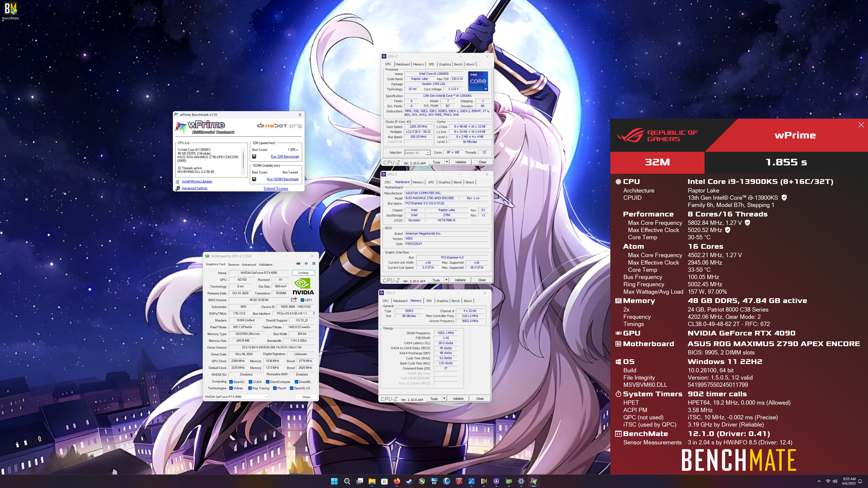Toggle Ray Tracing checkbox in GPU-Z
The height and width of the screenshot is (488, 868).
tap(250, 388)
